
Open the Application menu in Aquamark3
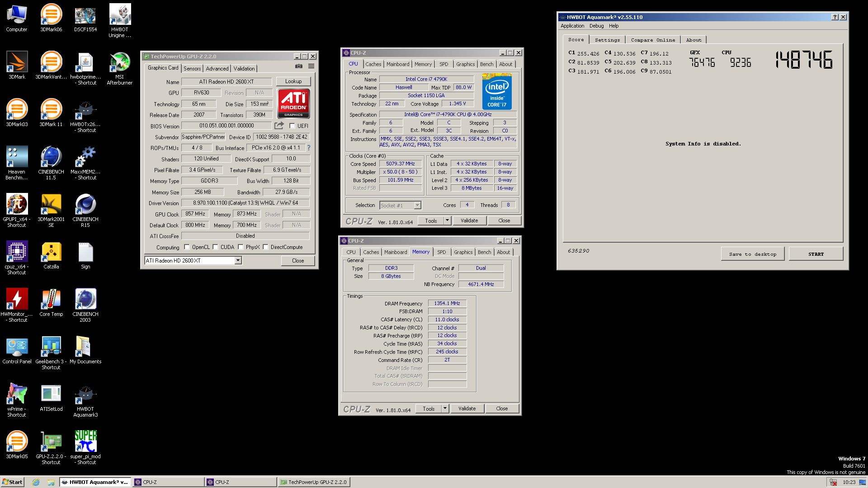pyautogui.click(x=572, y=26)
